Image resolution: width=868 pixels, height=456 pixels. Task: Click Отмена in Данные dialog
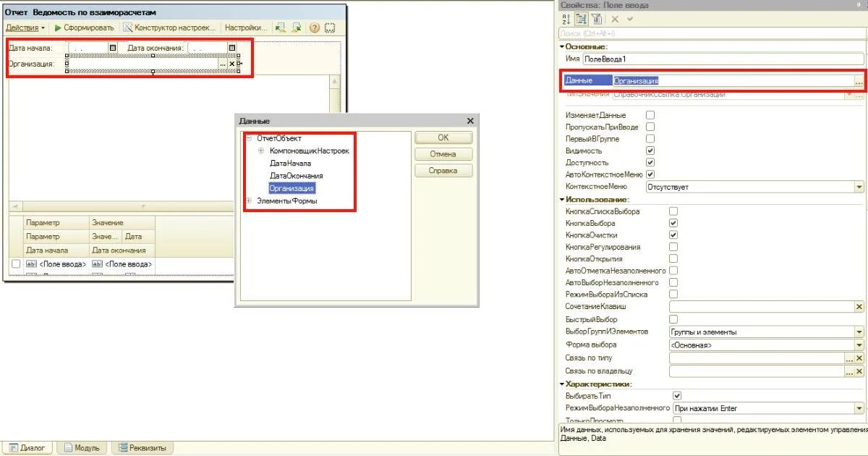[443, 154]
